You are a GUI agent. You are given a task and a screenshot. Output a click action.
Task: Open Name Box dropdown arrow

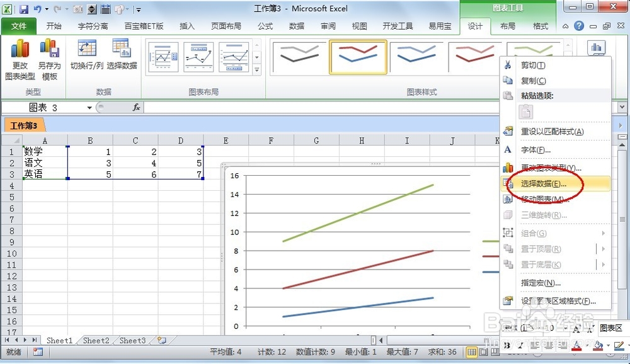tap(89, 108)
